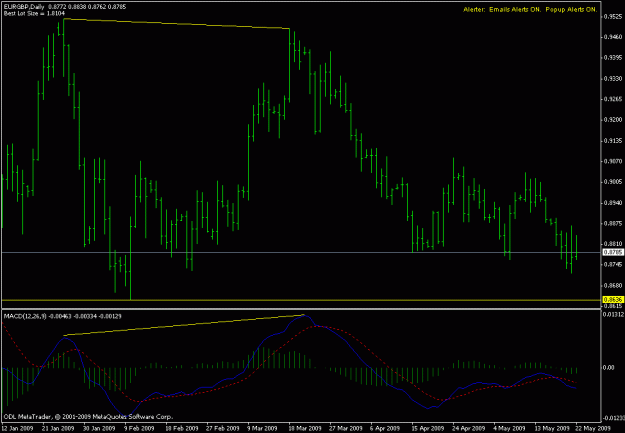Click the 12 Jan 2009 date label

pyautogui.click(x=17, y=429)
